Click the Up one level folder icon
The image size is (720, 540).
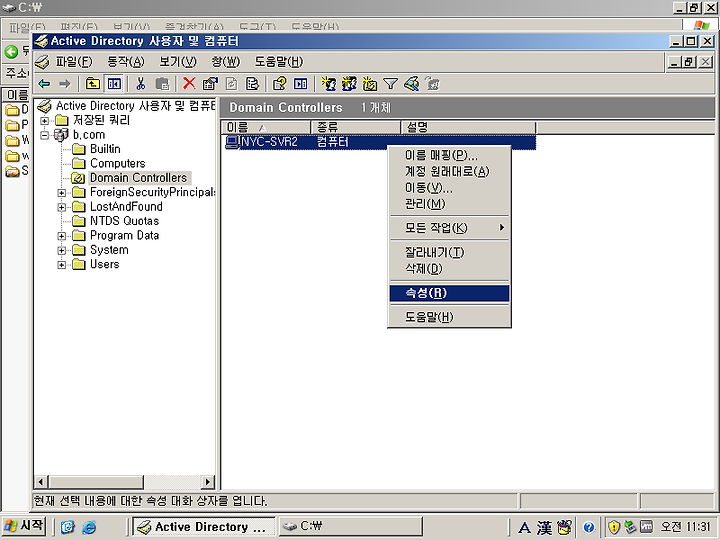(x=93, y=84)
